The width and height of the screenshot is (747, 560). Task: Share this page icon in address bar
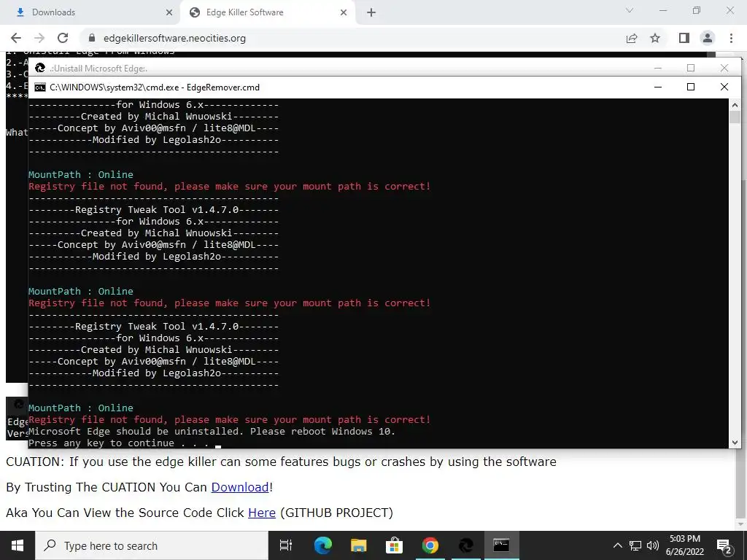click(x=632, y=38)
